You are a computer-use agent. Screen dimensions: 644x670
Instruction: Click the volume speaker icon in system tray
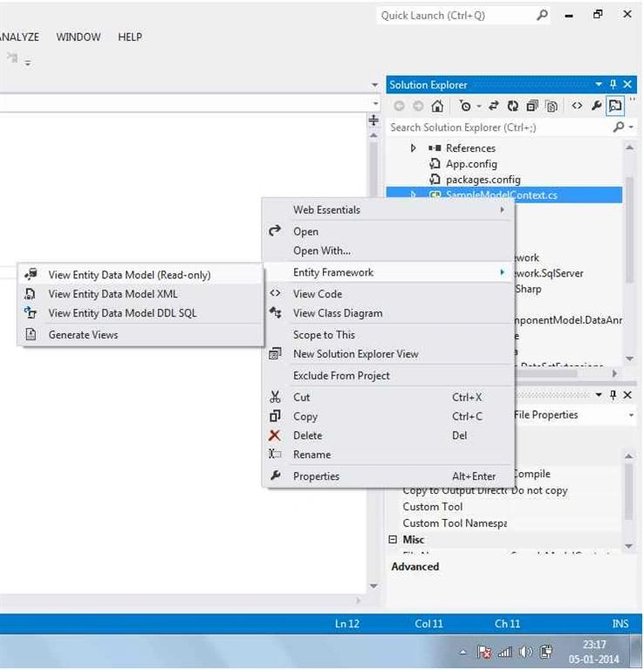pos(525,652)
